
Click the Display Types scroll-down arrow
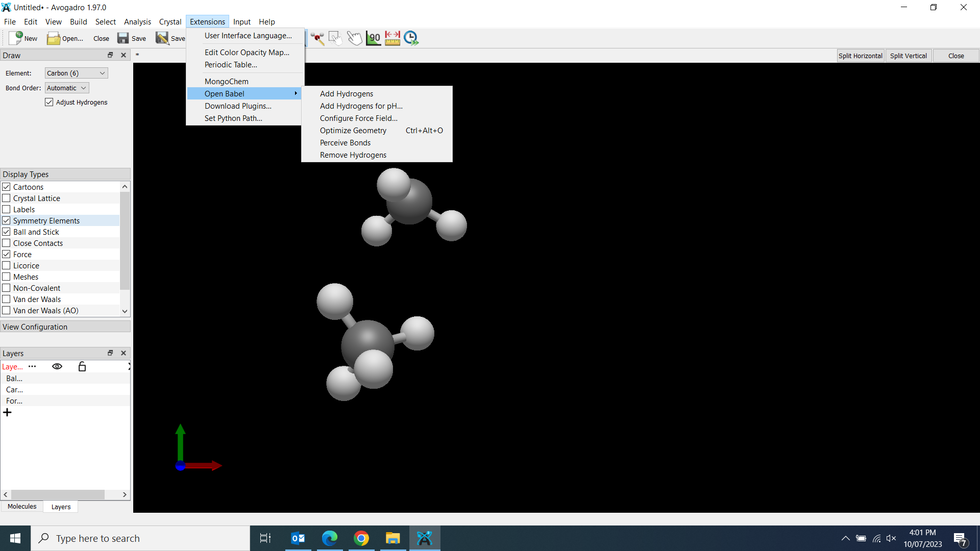125,311
